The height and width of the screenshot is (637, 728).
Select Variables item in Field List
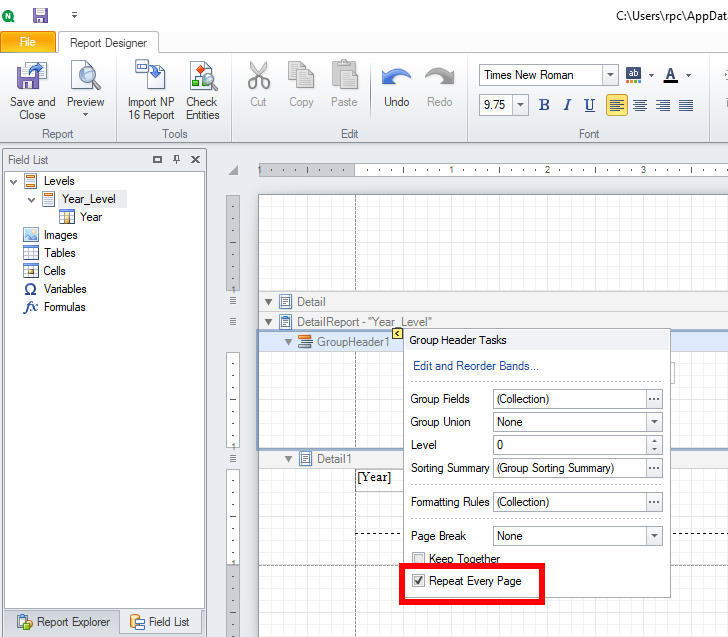click(x=65, y=289)
